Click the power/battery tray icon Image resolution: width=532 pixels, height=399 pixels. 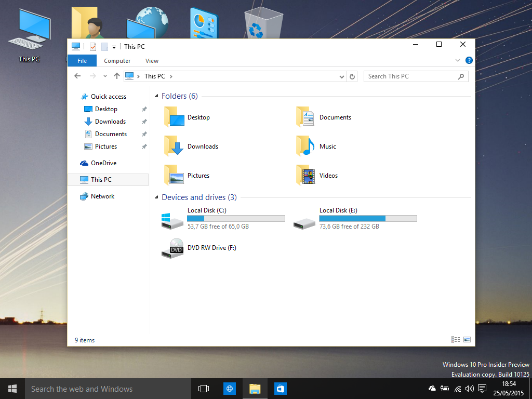click(x=445, y=389)
